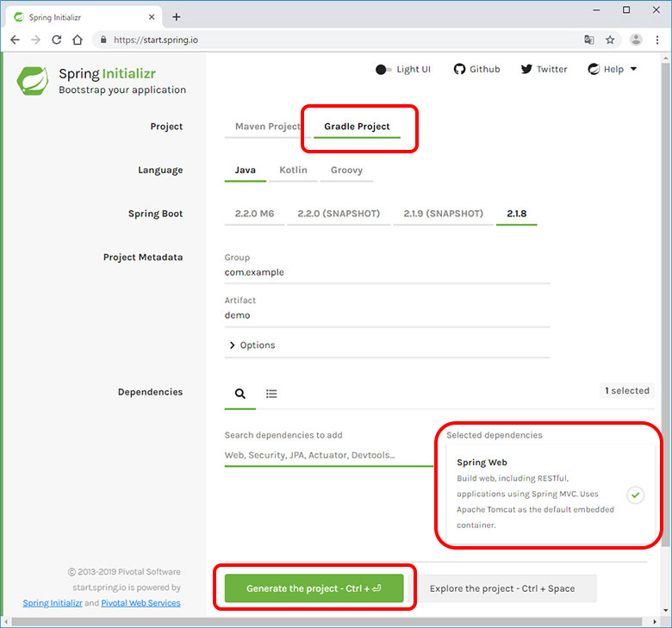This screenshot has height=628, width=672.
Task: Open the Github link icon
Action: pyautogui.click(x=459, y=69)
